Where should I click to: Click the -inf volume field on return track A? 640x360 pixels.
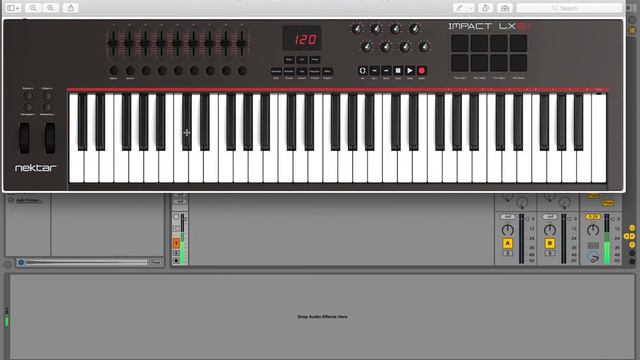507,217
